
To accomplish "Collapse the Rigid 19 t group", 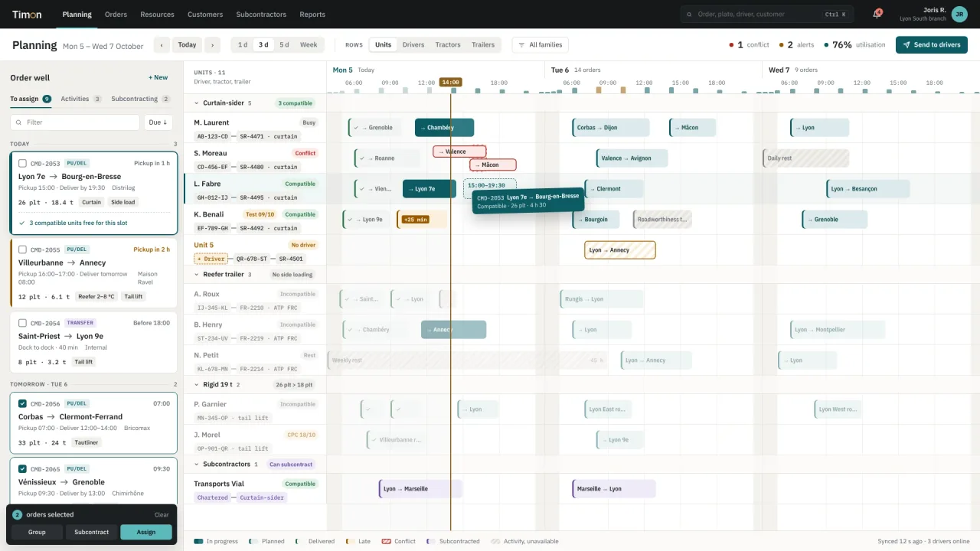I will click(x=197, y=385).
